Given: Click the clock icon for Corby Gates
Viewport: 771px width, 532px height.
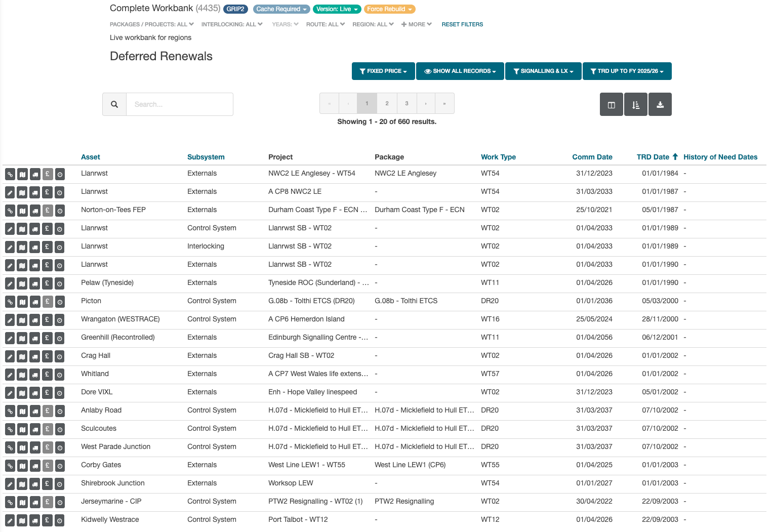Looking at the screenshot, I should [60, 466].
